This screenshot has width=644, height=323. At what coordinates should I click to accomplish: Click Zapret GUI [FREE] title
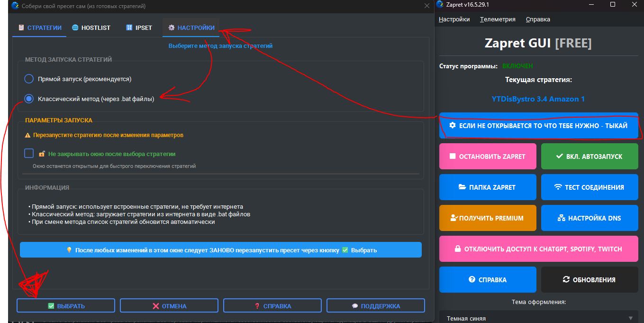[538, 43]
